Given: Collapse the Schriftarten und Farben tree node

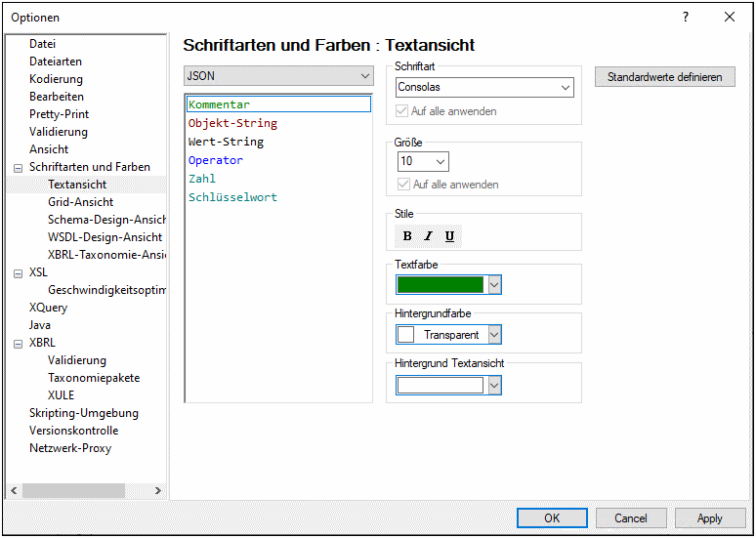Looking at the screenshot, I should (x=18, y=168).
